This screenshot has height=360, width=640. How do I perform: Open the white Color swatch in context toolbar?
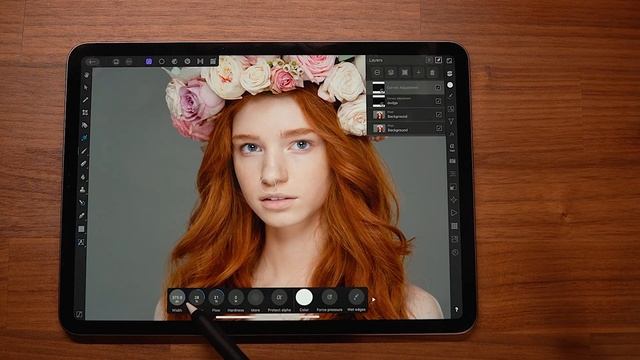pyautogui.click(x=304, y=298)
